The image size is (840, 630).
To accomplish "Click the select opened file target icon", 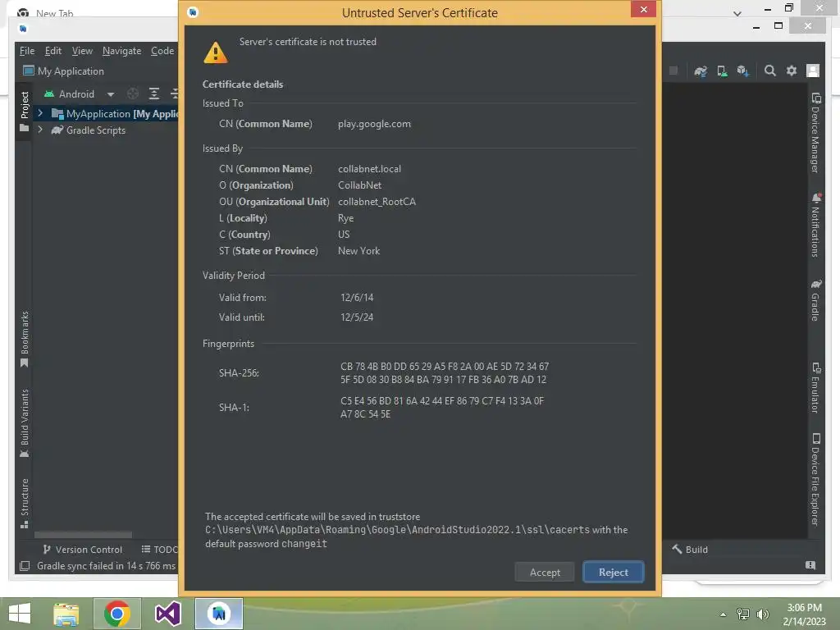I will pyautogui.click(x=133, y=94).
